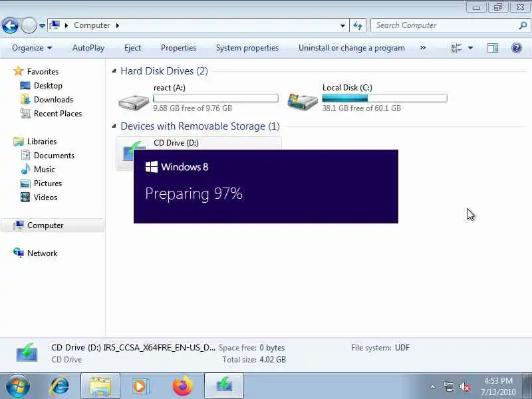The image size is (532, 399).
Task: Click the CD Drive (D:) label
Action: click(x=176, y=143)
